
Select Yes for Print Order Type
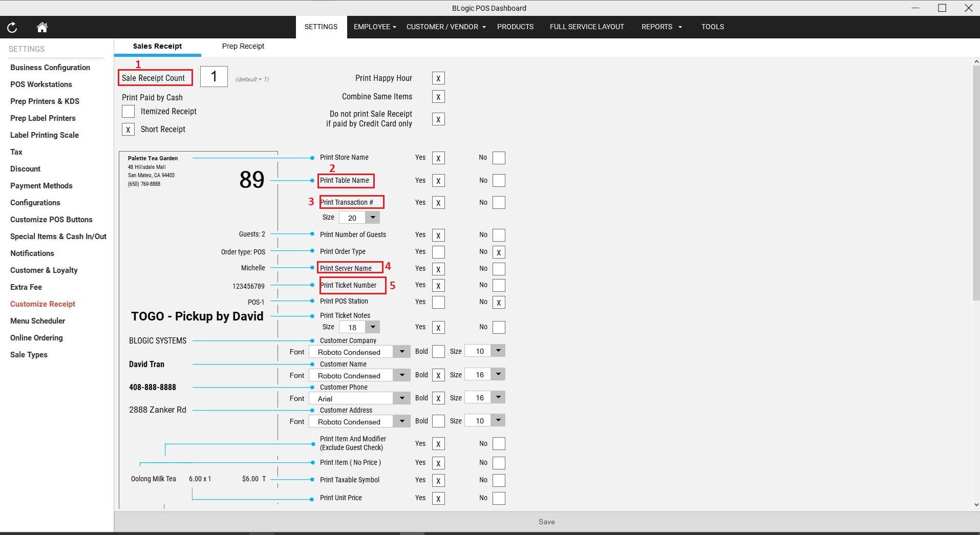pos(438,252)
